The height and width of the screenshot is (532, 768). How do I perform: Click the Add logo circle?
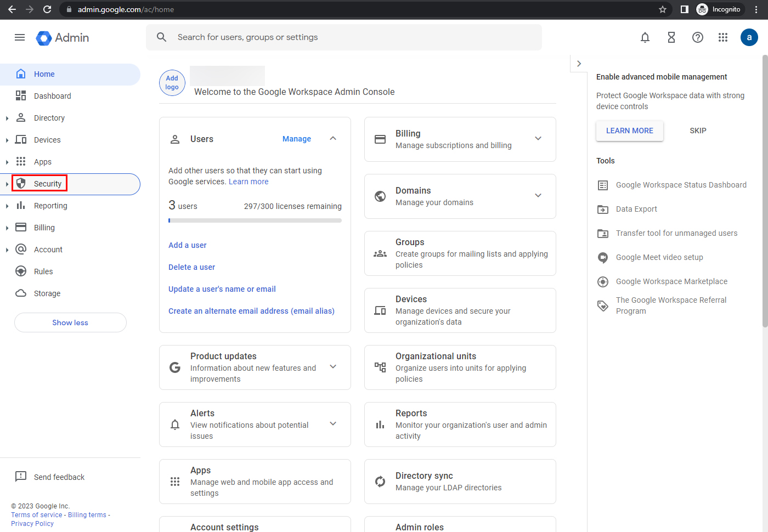[172, 83]
